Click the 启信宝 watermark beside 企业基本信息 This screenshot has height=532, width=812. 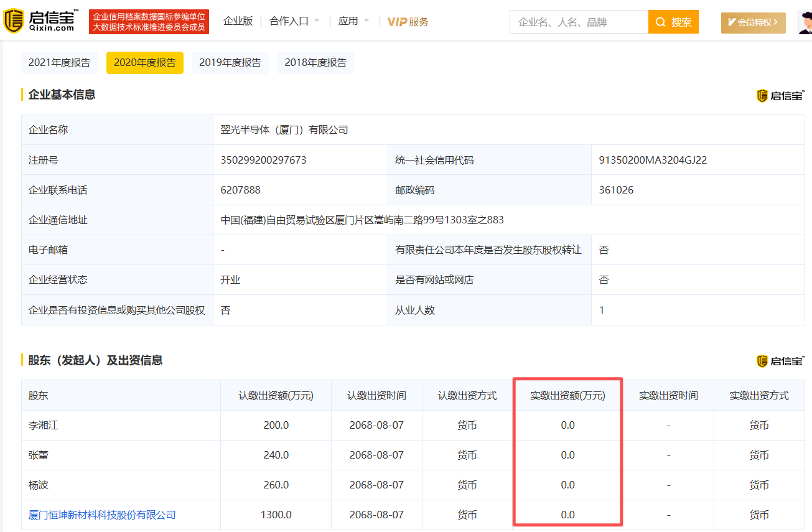780,96
